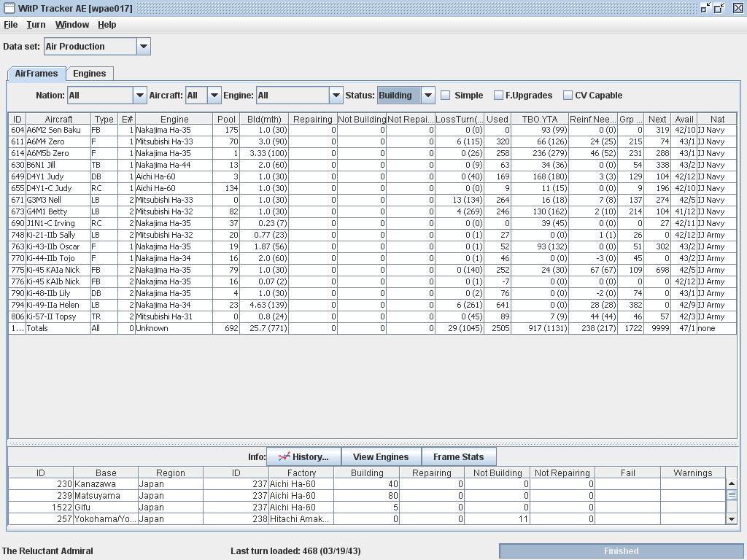Enable the Simple checkbox
This screenshot has height=560, width=747.
(x=446, y=96)
